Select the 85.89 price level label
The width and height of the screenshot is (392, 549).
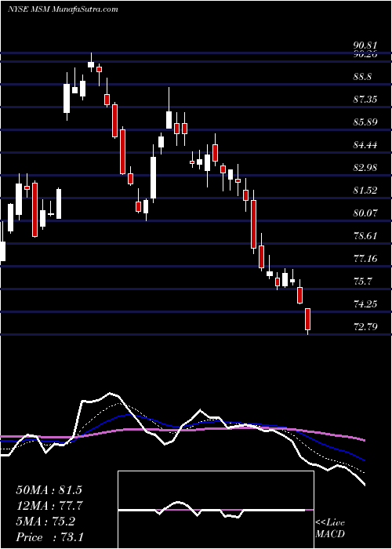coord(366,122)
